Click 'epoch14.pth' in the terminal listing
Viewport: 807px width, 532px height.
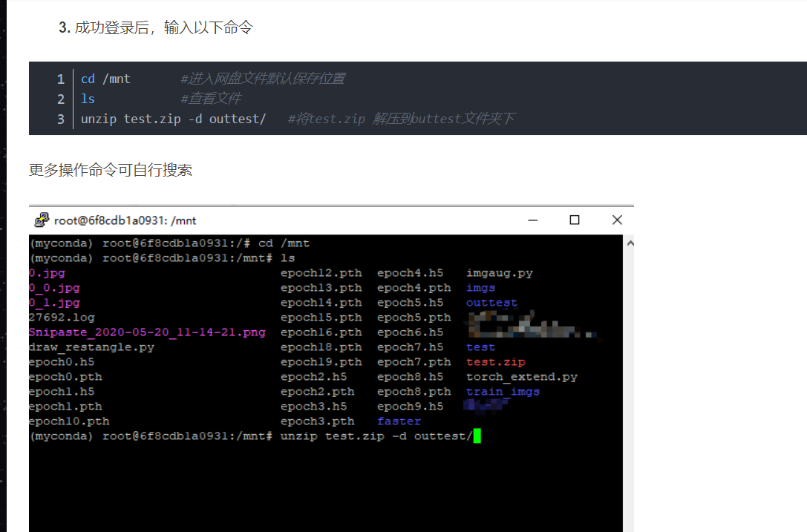pyautogui.click(x=321, y=303)
